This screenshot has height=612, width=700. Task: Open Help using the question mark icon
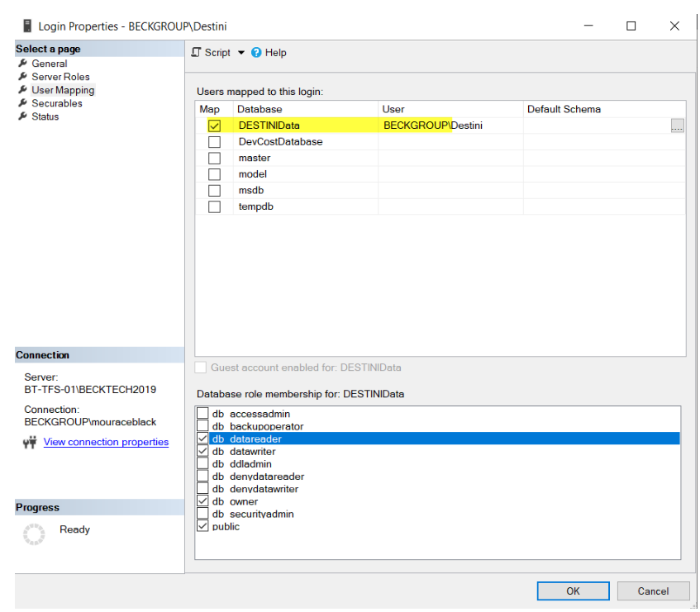click(256, 52)
